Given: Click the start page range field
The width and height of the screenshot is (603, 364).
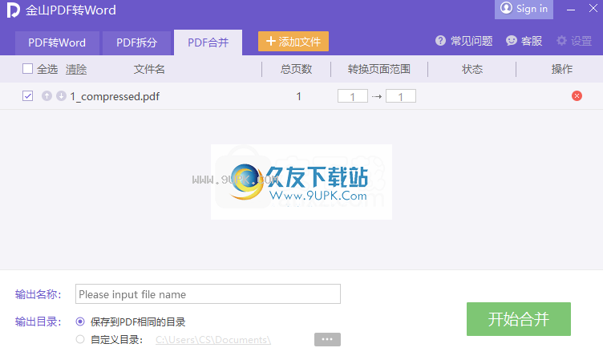Looking at the screenshot, I should point(353,96).
